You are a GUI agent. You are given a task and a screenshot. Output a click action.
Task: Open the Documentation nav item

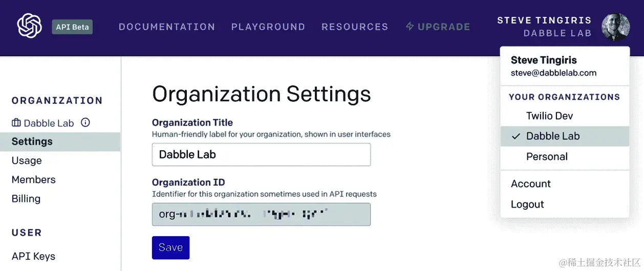[x=167, y=27]
